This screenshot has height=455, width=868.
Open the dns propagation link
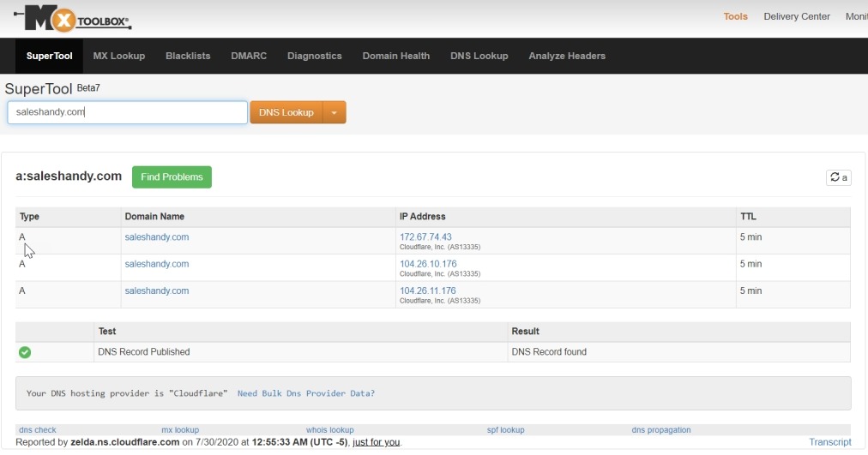(661, 429)
